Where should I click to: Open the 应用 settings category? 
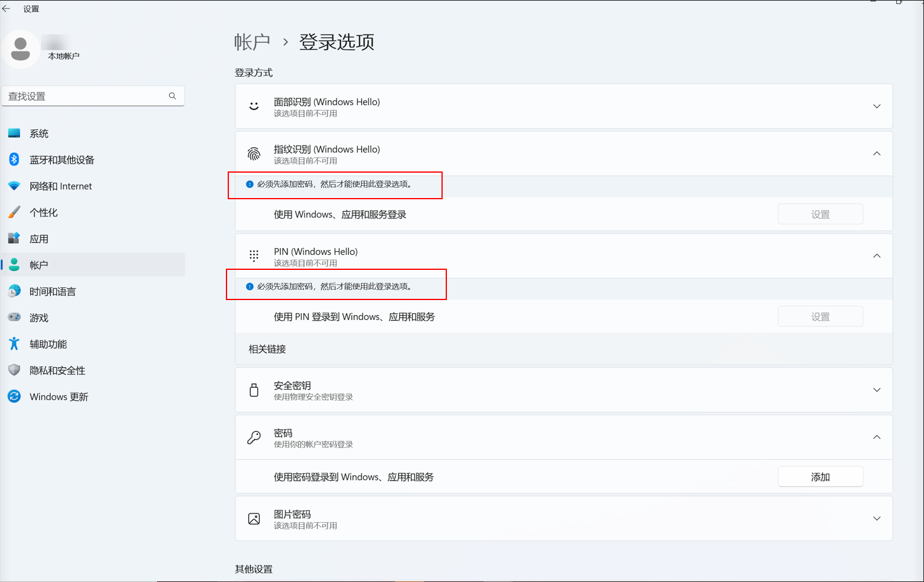[x=39, y=238]
